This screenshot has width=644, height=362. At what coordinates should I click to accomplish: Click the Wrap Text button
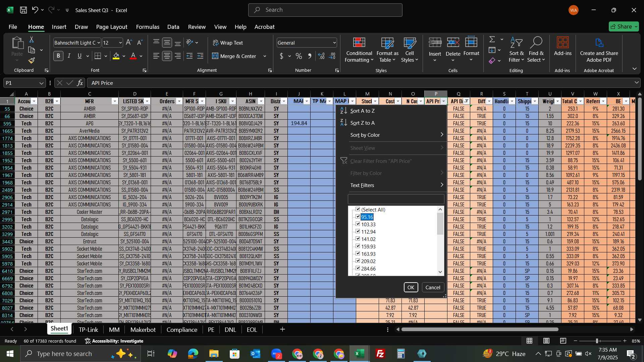tap(228, 43)
